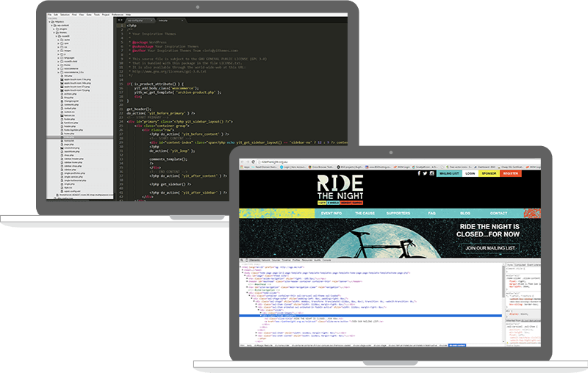Click the Ride the Night logo
The image size is (588, 373).
(x=340, y=189)
